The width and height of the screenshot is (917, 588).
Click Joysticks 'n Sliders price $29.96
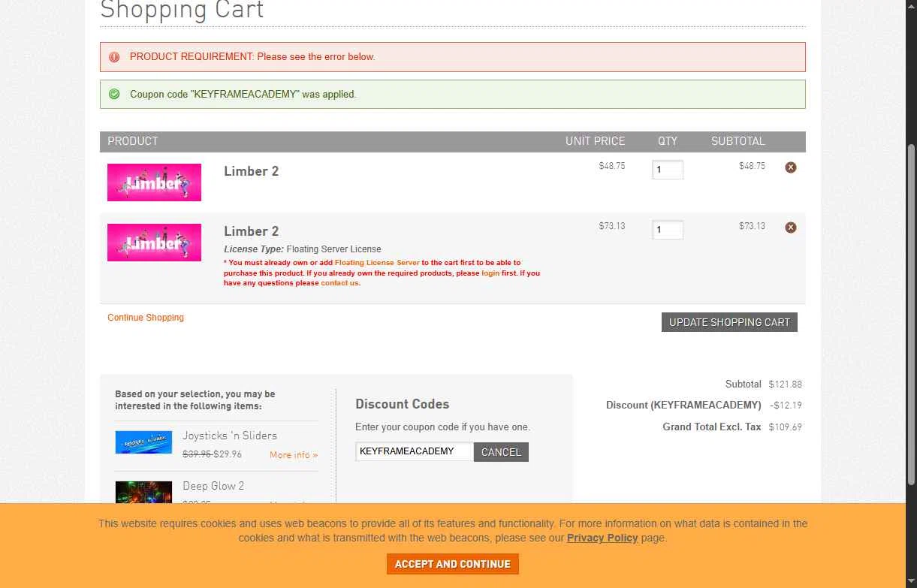point(228,454)
